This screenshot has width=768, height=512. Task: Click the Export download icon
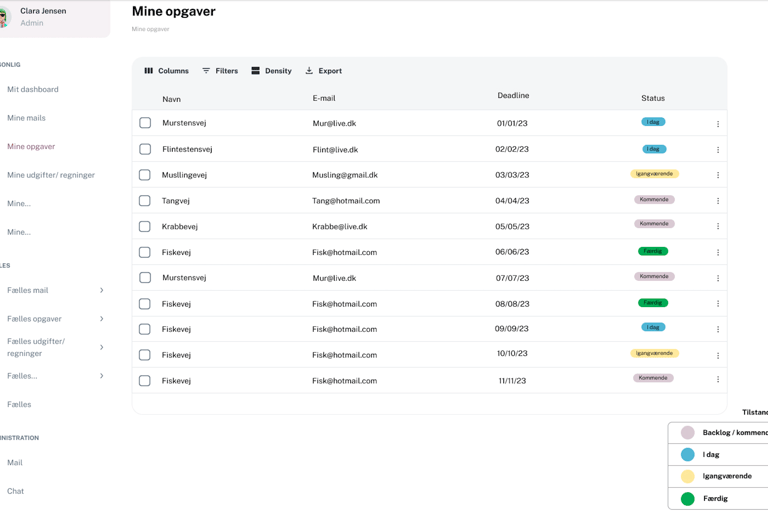point(309,71)
